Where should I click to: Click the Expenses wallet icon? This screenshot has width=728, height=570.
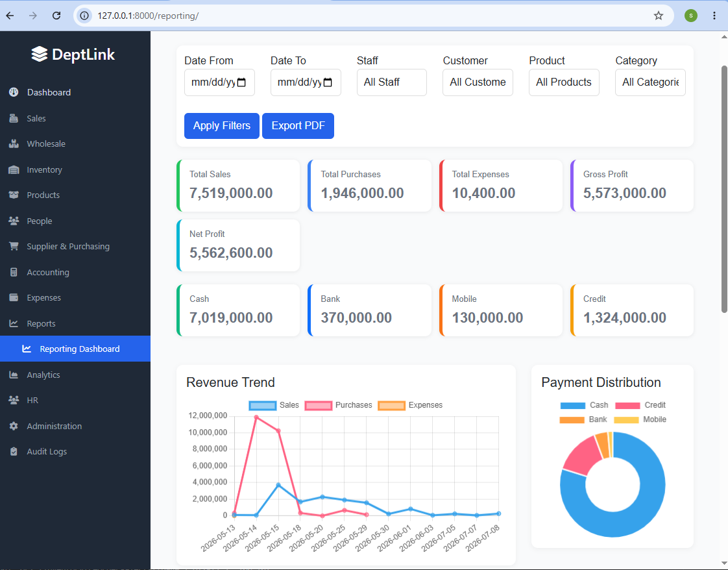click(x=14, y=297)
